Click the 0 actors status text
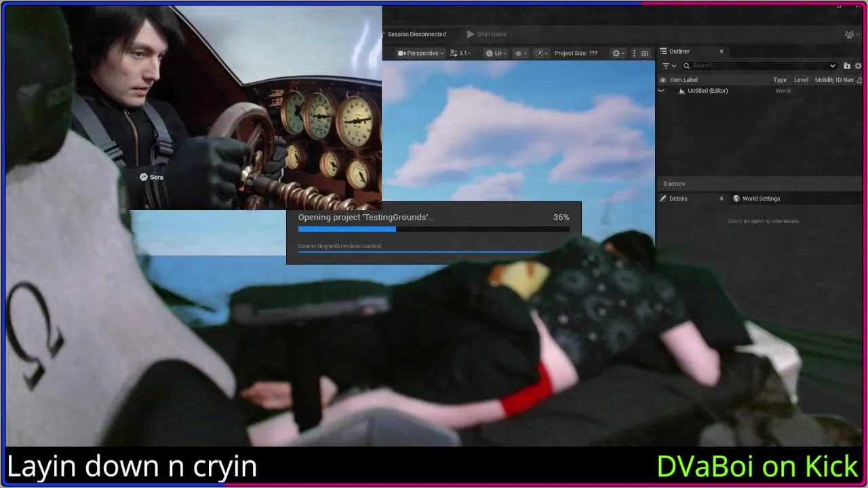The image size is (868, 488). click(x=674, y=184)
